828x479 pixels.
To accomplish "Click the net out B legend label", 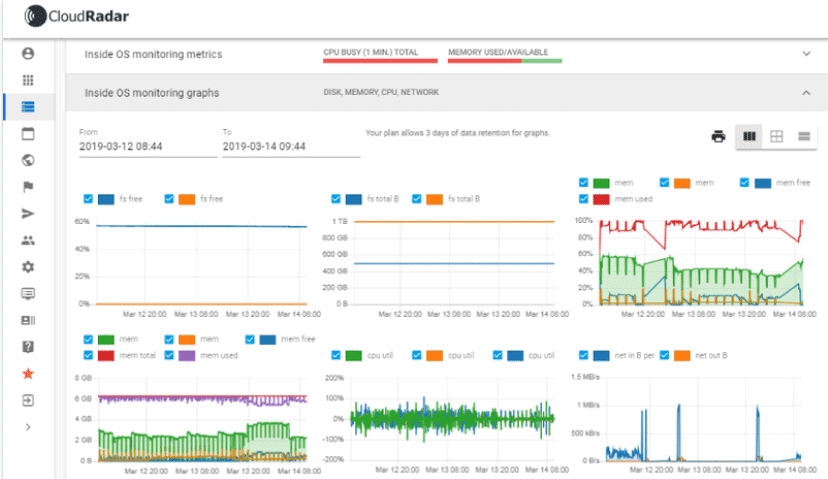I will click(x=711, y=355).
